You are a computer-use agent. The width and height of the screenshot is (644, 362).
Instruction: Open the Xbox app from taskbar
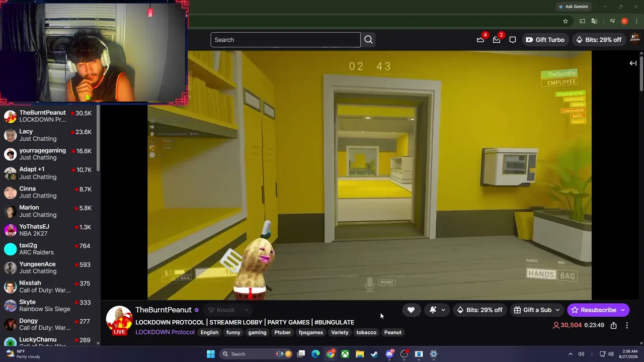tap(345, 354)
